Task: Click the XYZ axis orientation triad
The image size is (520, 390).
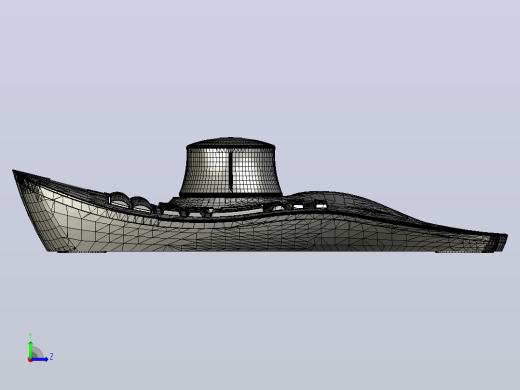Action: [x=40, y=348]
